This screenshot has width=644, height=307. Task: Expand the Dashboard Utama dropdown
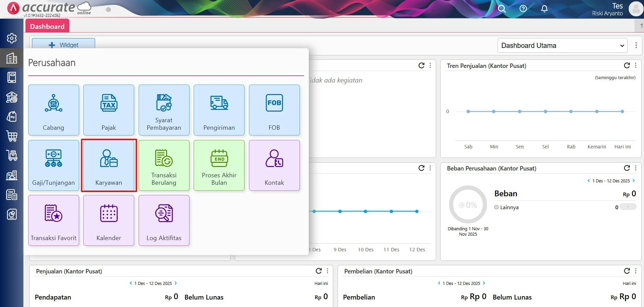pyautogui.click(x=562, y=46)
